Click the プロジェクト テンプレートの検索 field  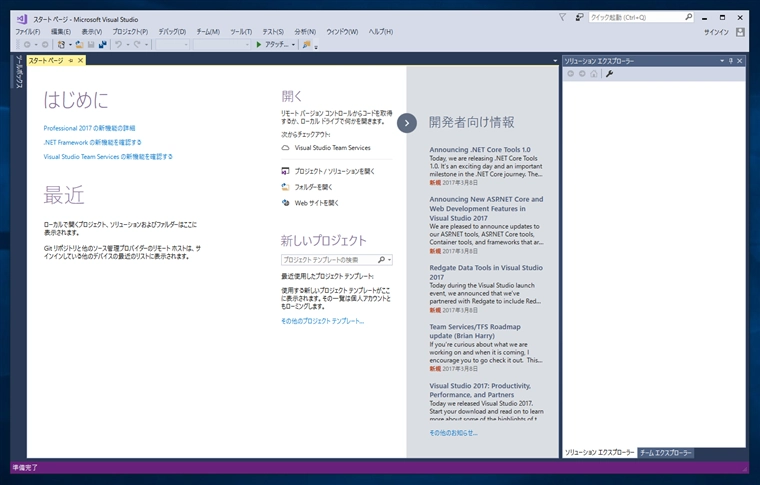329,260
